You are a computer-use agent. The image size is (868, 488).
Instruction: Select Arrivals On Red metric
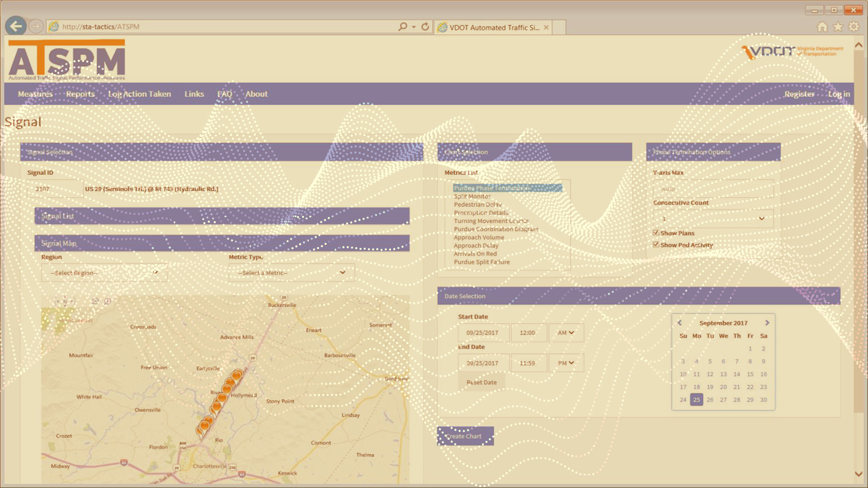[475, 253]
